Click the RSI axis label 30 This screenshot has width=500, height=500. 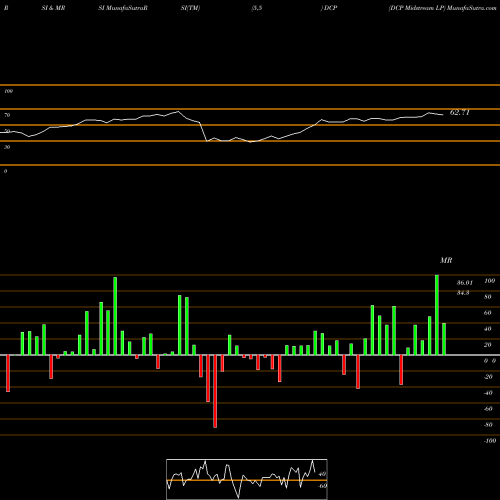[x=7, y=147]
